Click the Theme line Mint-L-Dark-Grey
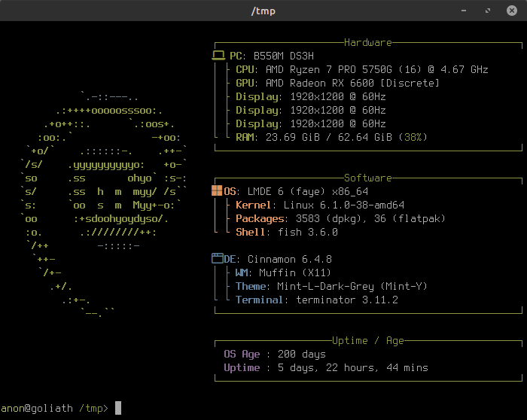 click(331, 286)
